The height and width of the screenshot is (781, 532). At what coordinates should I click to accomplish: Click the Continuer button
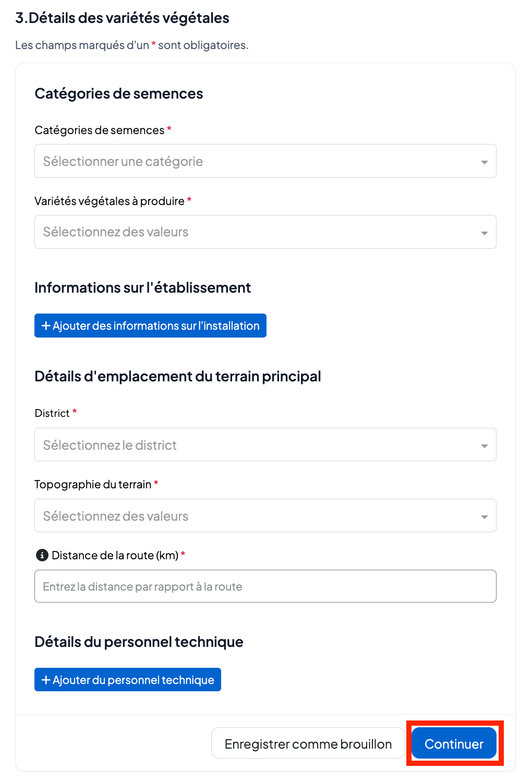point(454,743)
